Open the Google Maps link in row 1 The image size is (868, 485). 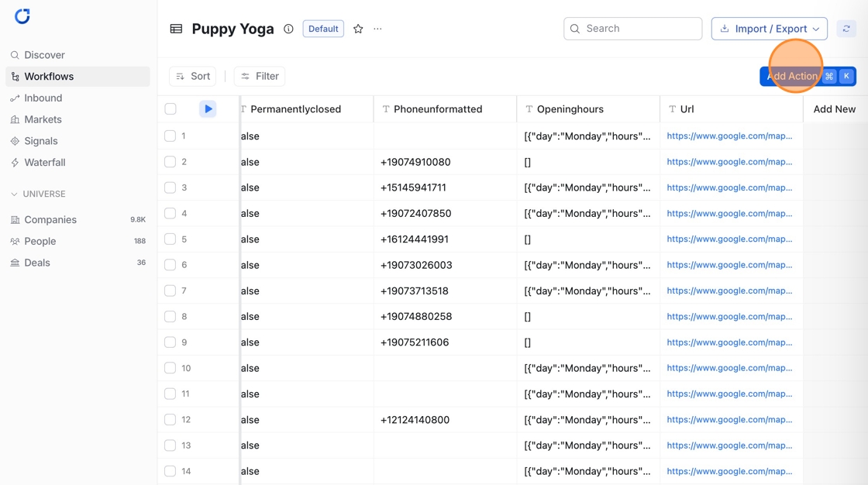pos(729,136)
